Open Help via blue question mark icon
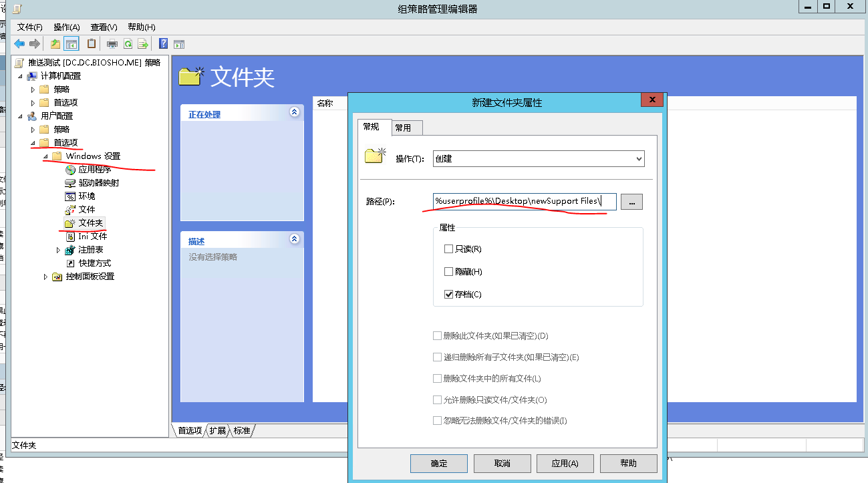868x483 pixels. pos(163,44)
